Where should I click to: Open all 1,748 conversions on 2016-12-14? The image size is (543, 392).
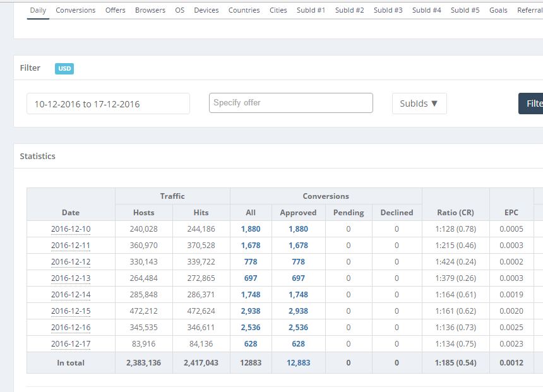click(251, 295)
